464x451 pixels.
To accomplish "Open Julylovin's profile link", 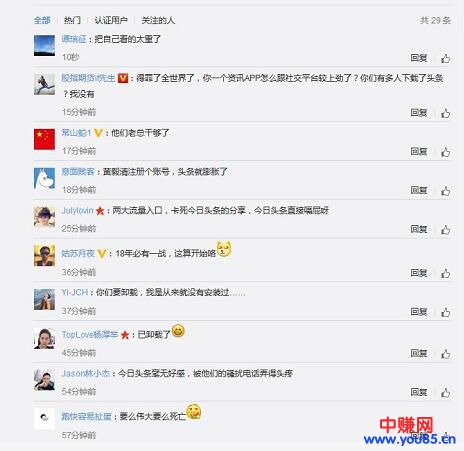I will [x=77, y=211].
